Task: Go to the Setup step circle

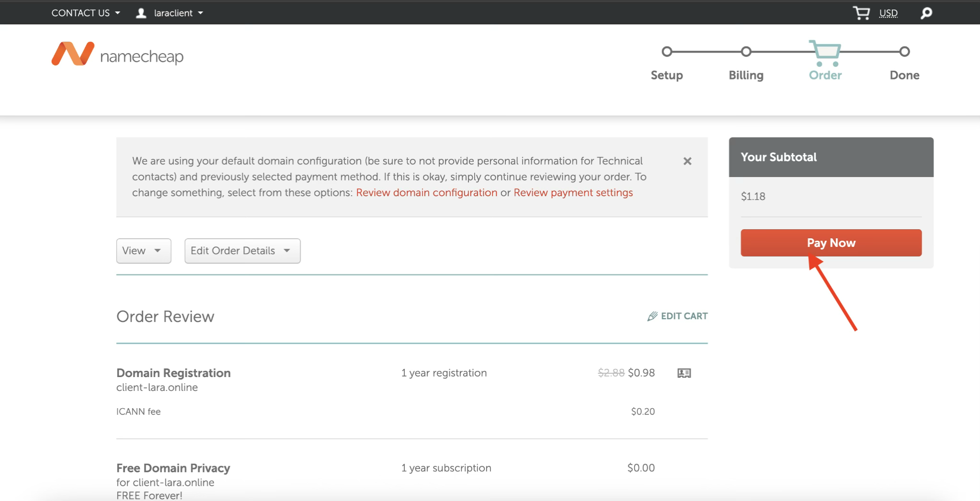Action: (666, 52)
